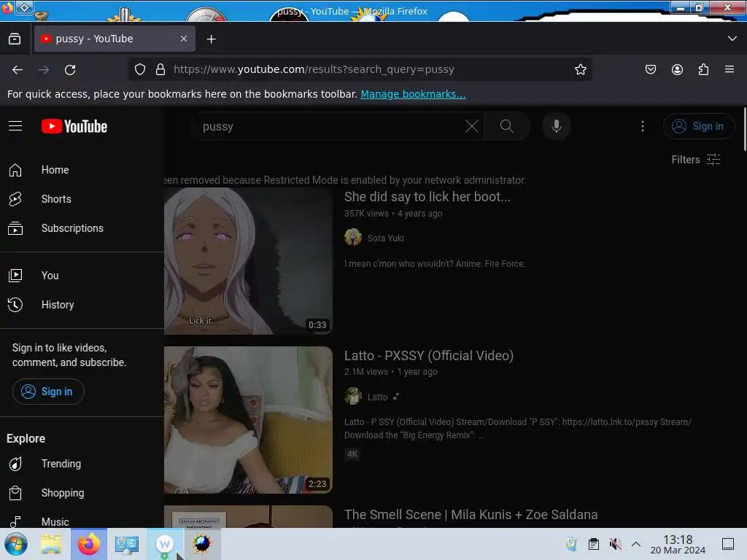Switch to Firefox taskbar button

89,544
